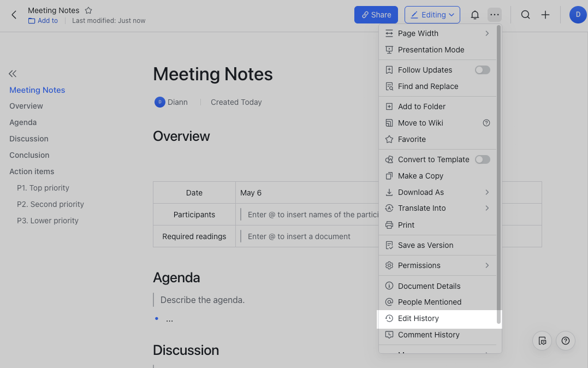Click the Move to Wiki help icon
The image size is (588, 368).
(x=486, y=123)
